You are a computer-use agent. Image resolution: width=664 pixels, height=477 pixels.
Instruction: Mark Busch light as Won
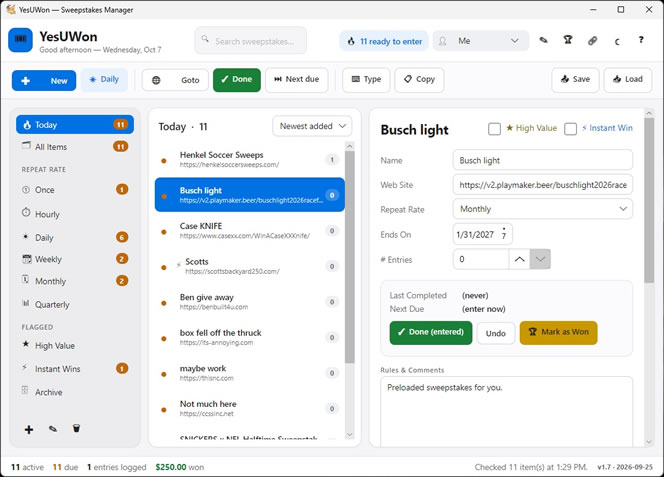559,333
